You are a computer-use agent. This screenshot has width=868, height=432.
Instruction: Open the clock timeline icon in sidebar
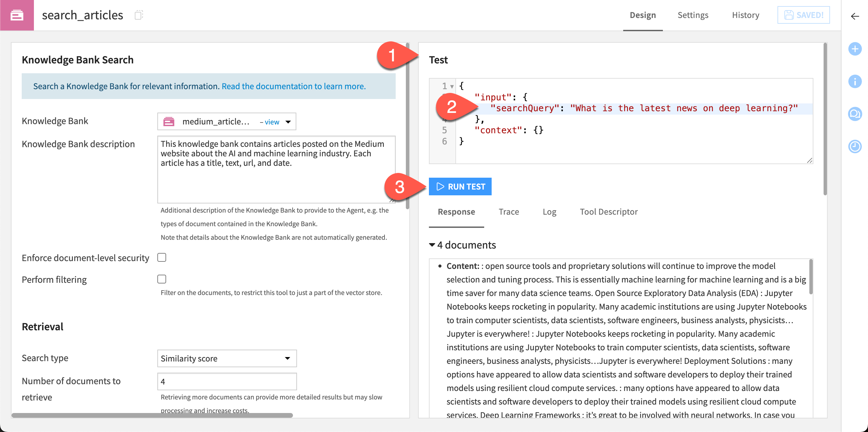(x=855, y=146)
